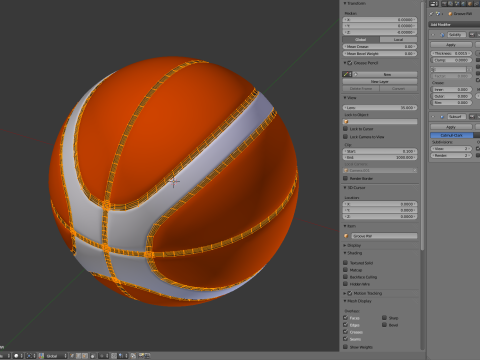
Task: Open the pivot point selector
Action: point(31,356)
